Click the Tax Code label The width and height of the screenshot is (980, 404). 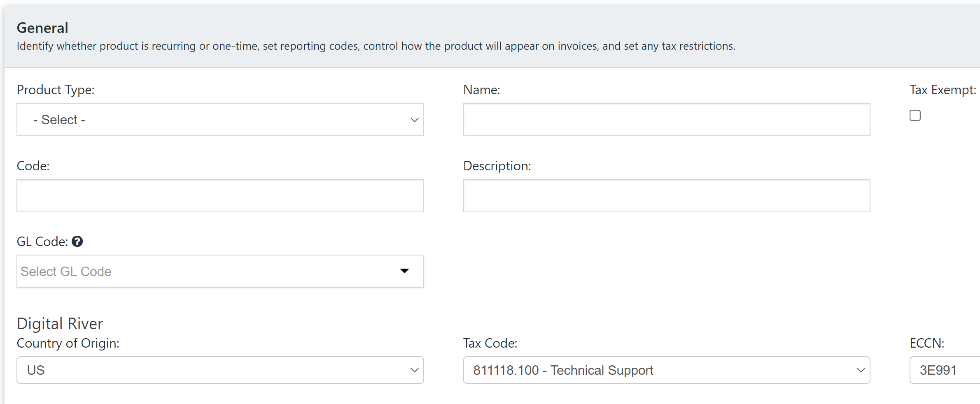(490, 343)
